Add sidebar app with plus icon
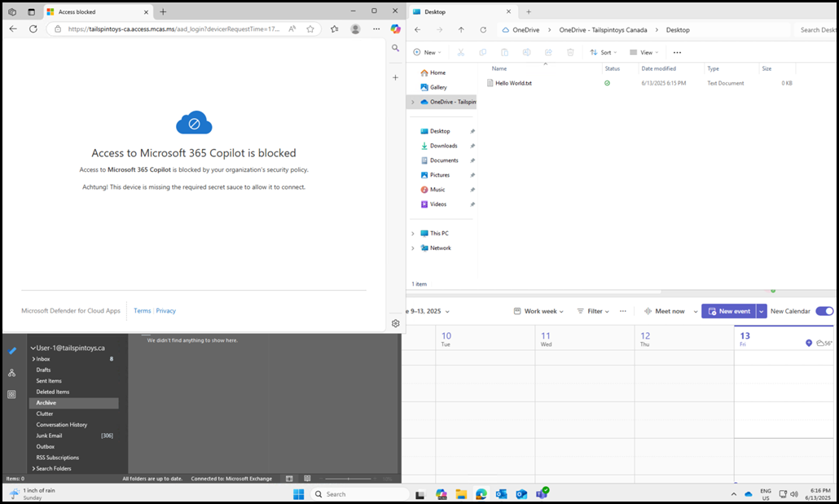839x504 pixels. 395,77
